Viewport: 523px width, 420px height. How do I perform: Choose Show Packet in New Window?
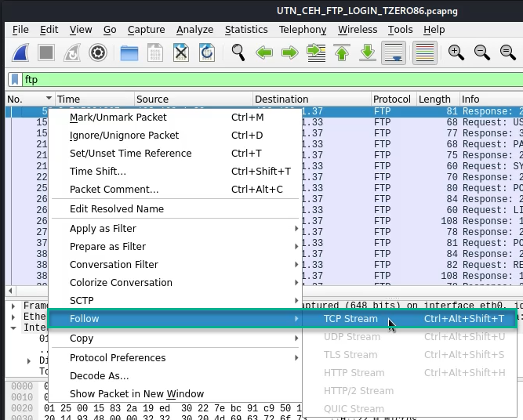pos(175,394)
